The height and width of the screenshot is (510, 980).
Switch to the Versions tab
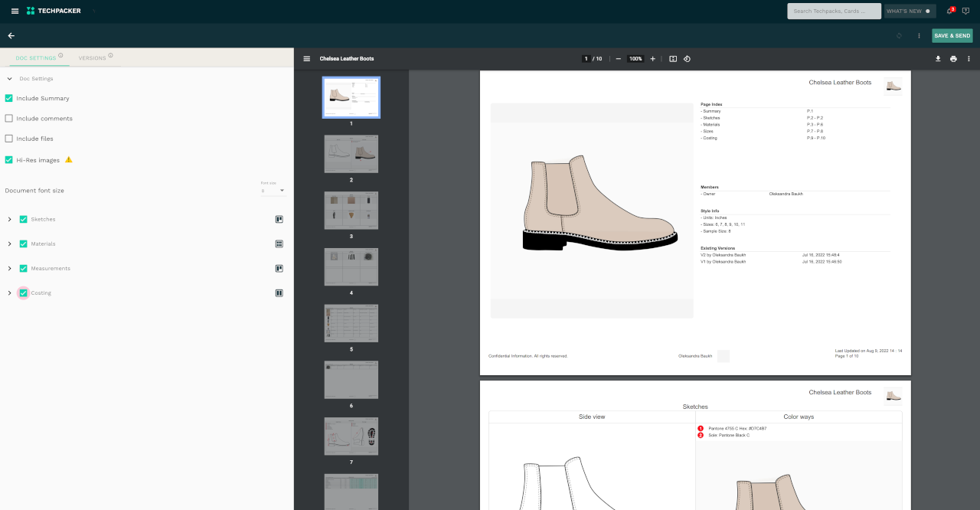[93, 58]
